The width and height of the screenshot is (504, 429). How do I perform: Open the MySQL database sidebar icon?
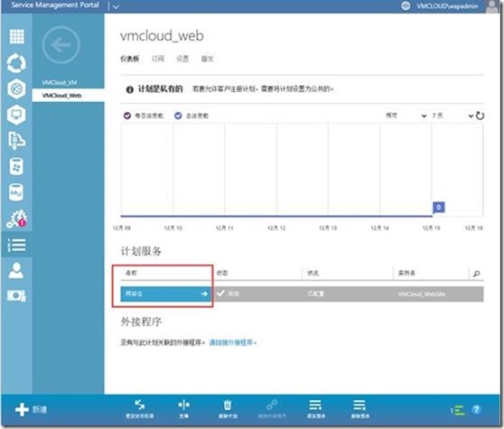pyautogui.click(x=16, y=192)
